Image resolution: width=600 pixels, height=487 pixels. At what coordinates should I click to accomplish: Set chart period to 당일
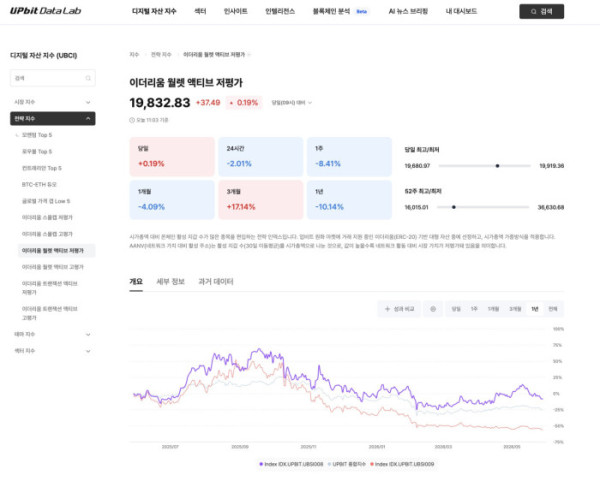click(x=456, y=309)
